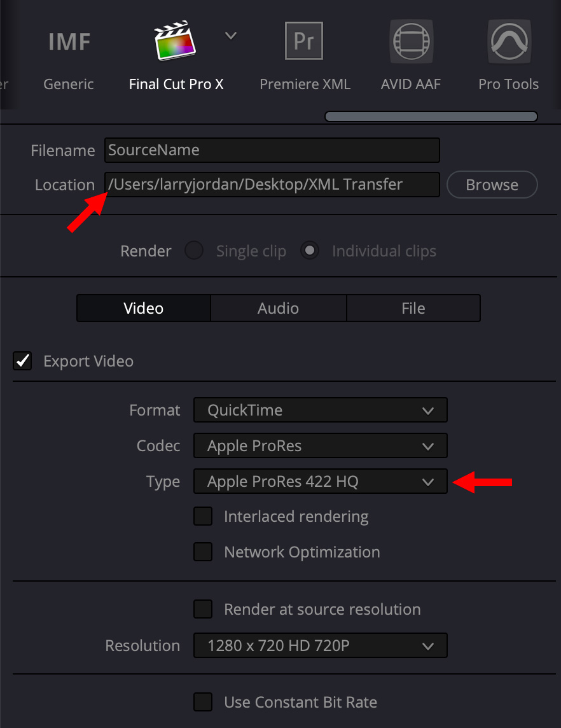Open the Format dropdown showing QuickTime
This screenshot has width=561, height=728.
pyautogui.click(x=320, y=410)
